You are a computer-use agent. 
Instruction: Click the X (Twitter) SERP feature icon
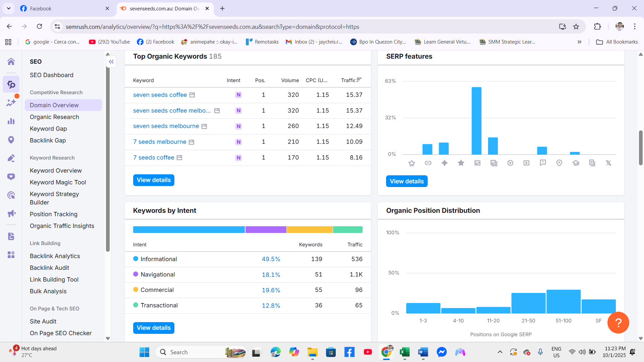pyautogui.click(x=608, y=163)
